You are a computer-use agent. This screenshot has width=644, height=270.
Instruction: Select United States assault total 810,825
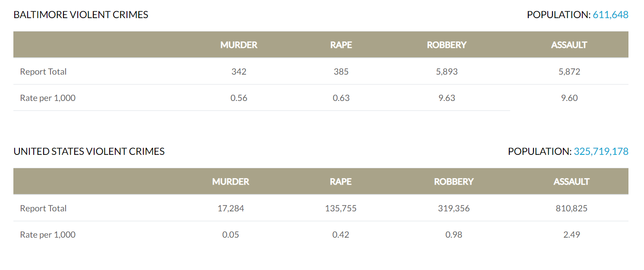[571, 208]
